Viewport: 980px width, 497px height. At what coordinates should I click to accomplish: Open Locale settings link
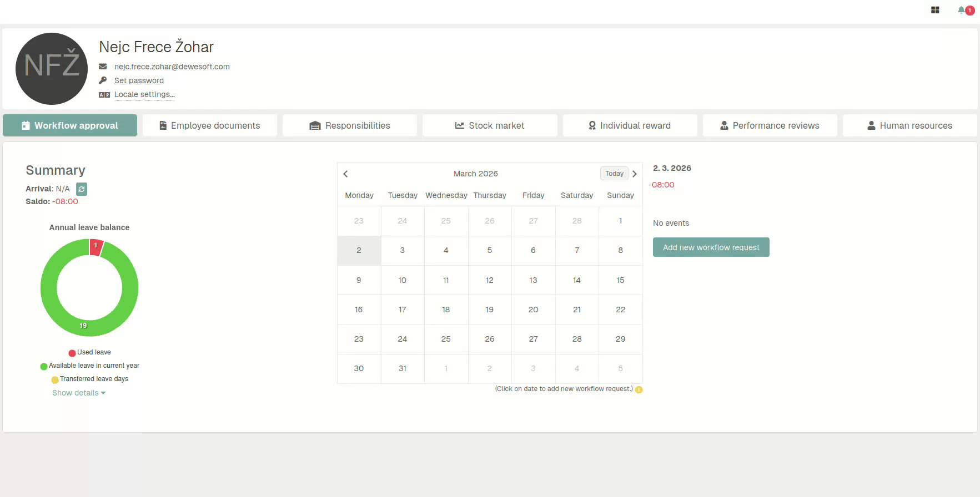pyautogui.click(x=144, y=94)
